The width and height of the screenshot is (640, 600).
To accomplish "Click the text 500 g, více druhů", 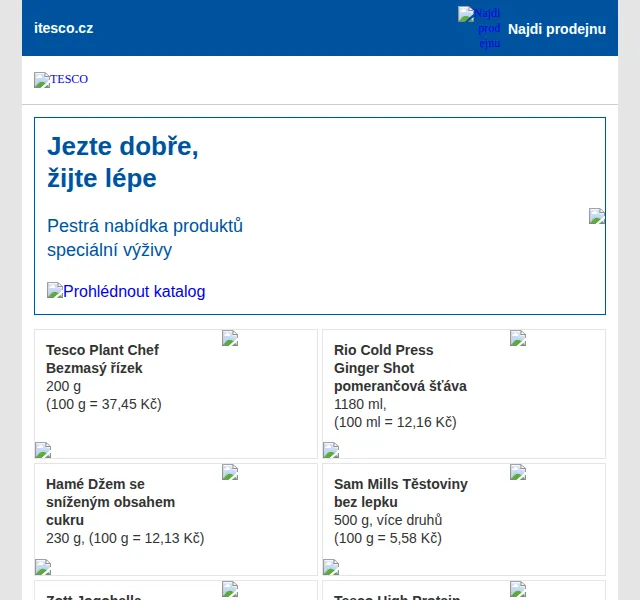I will pyautogui.click(x=388, y=520).
